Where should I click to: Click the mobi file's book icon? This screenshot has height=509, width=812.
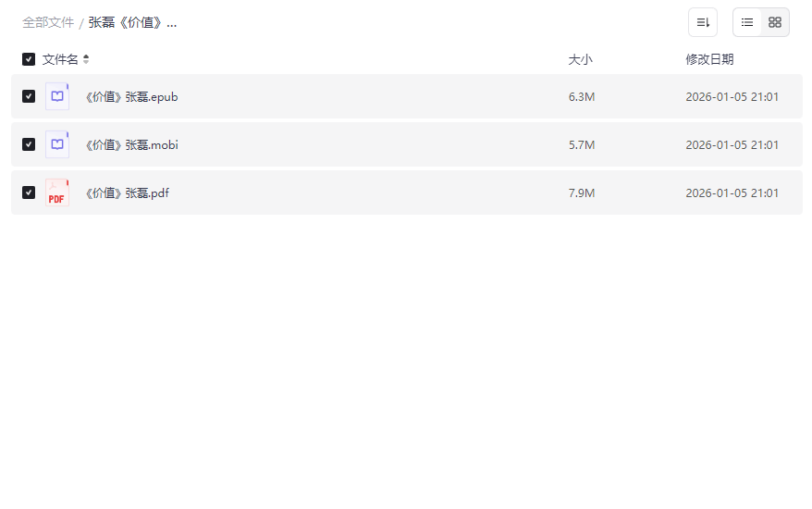coord(57,144)
